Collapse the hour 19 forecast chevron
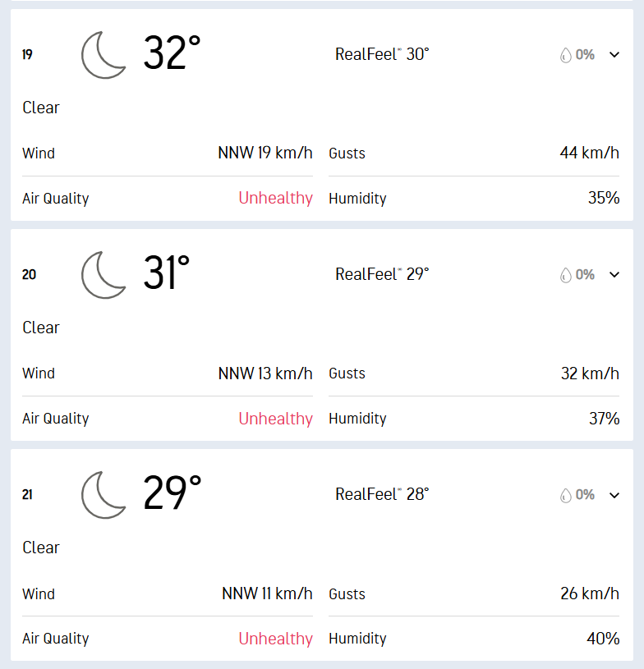The height and width of the screenshot is (669, 644). pos(614,55)
